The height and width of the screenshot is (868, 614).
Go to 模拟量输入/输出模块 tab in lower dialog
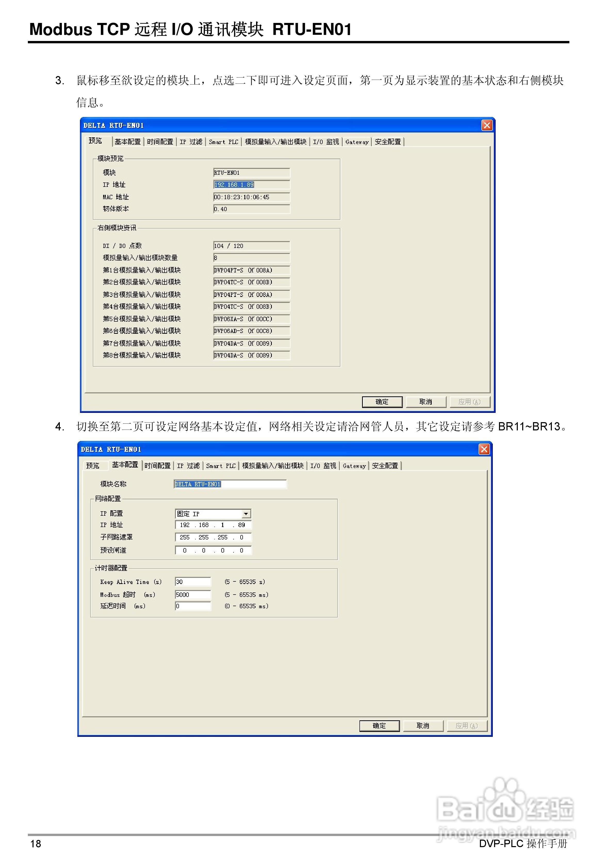(x=272, y=466)
